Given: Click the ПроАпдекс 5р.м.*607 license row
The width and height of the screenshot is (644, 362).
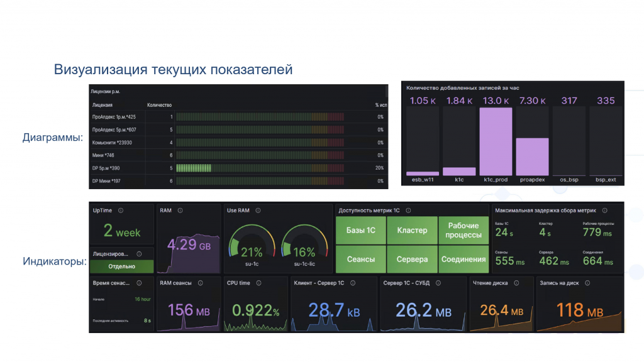Looking at the screenshot, I should click(238, 129).
